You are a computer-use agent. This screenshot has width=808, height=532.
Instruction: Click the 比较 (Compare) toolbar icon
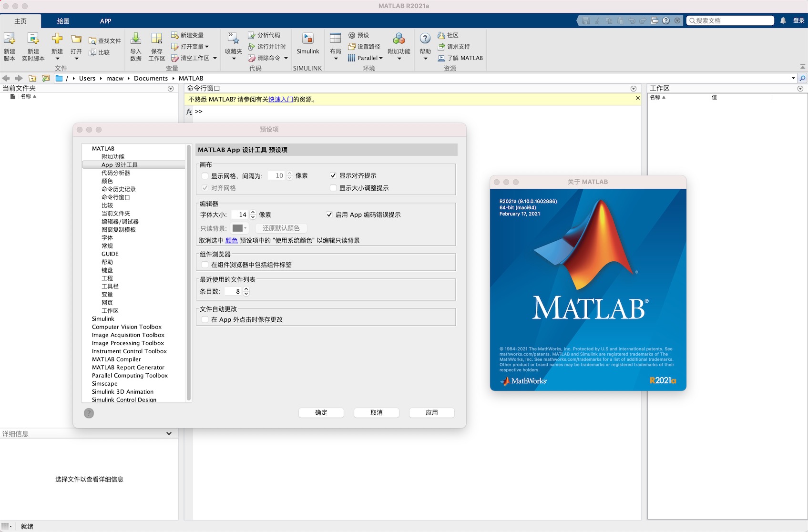pos(92,52)
